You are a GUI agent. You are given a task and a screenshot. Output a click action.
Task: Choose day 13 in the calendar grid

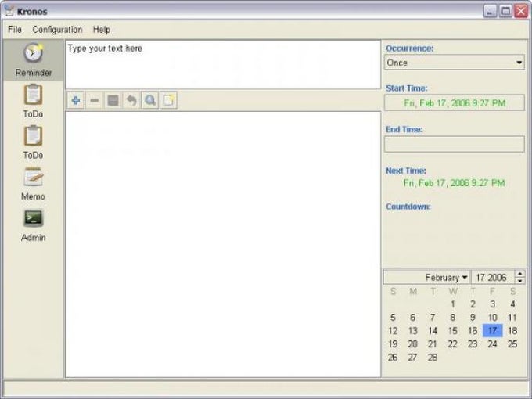tap(412, 330)
